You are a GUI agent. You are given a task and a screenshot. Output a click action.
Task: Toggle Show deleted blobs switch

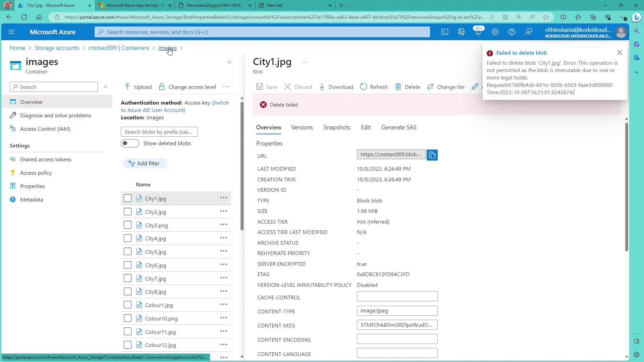point(130,143)
